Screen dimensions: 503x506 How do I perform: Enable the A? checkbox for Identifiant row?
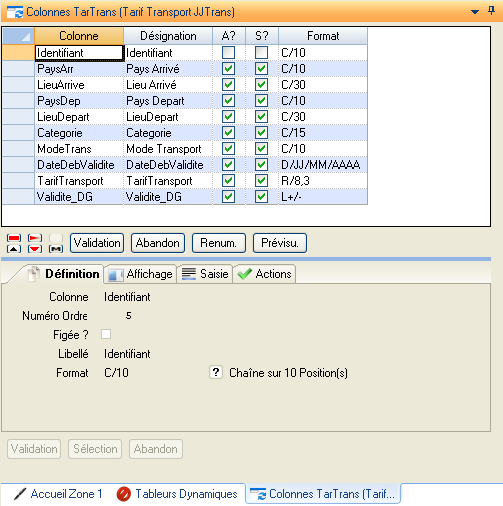pyautogui.click(x=228, y=53)
